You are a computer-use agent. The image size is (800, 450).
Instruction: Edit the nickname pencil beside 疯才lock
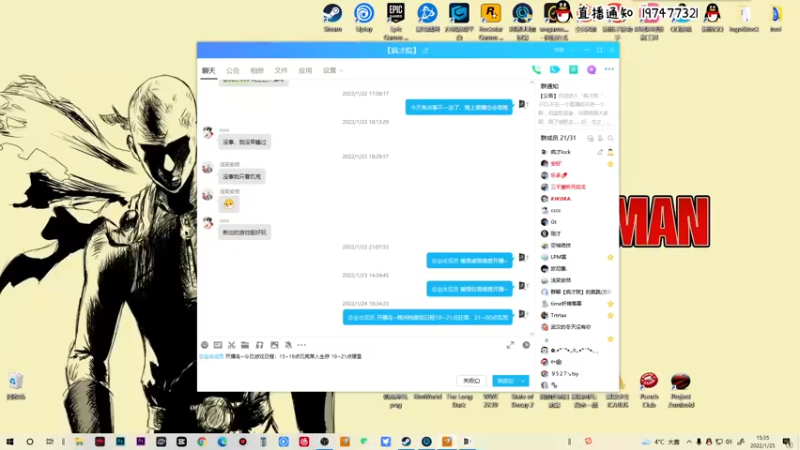(x=600, y=152)
